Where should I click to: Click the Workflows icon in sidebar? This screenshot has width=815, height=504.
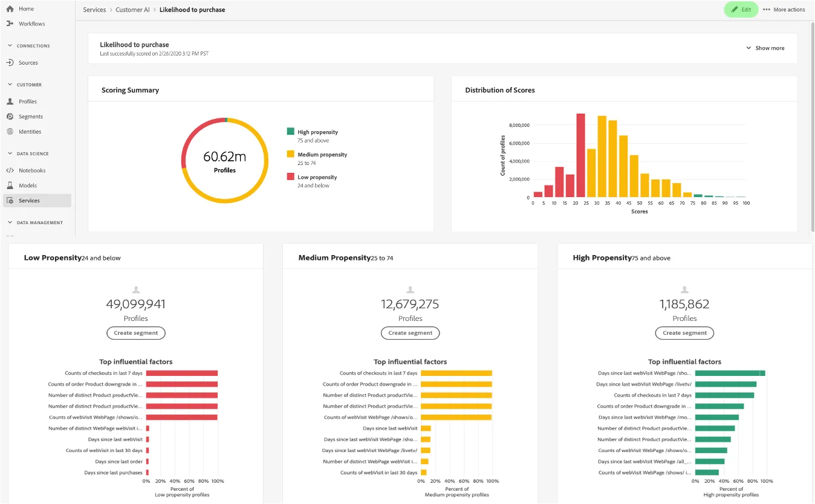10,24
